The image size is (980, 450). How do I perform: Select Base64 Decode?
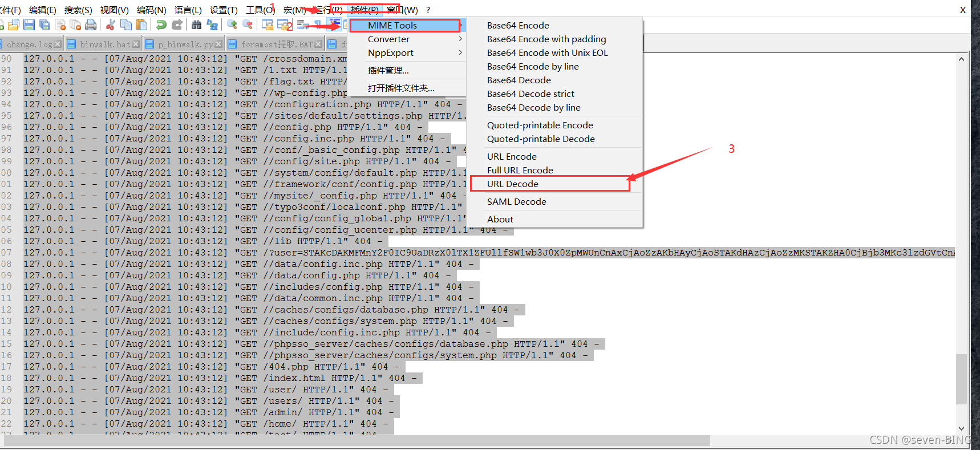pyautogui.click(x=554, y=80)
